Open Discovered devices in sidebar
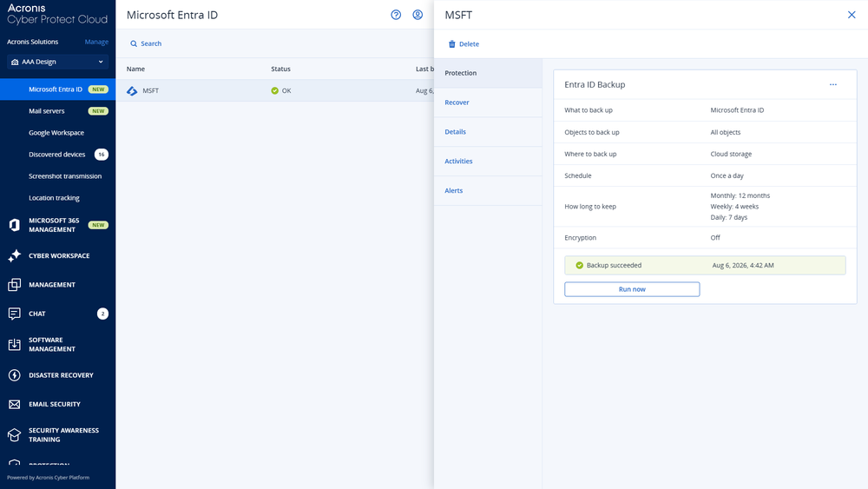Image resolution: width=868 pixels, height=489 pixels. [x=57, y=155]
